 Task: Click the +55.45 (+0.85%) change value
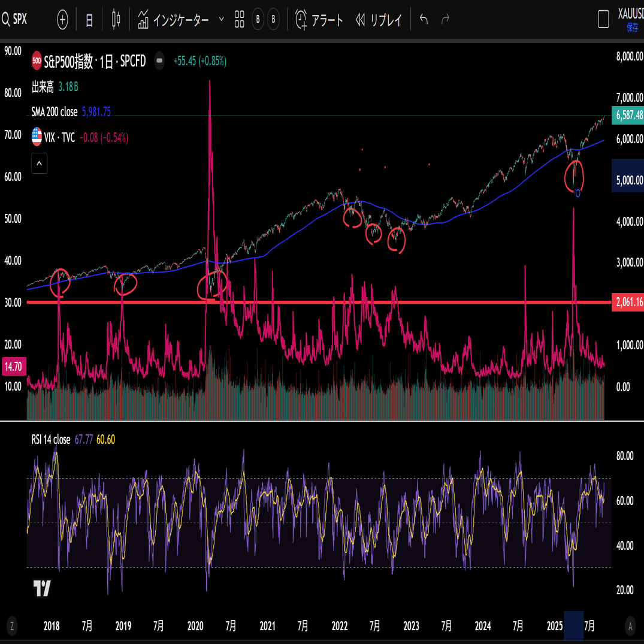(x=200, y=61)
